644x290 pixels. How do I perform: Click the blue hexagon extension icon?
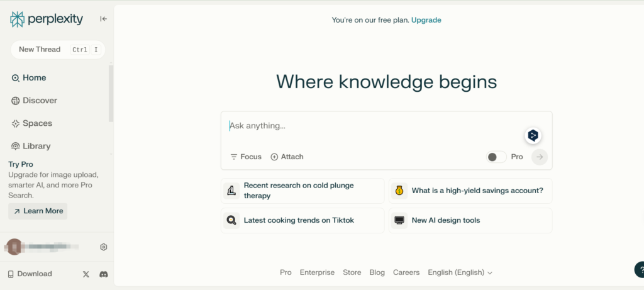[533, 135]
